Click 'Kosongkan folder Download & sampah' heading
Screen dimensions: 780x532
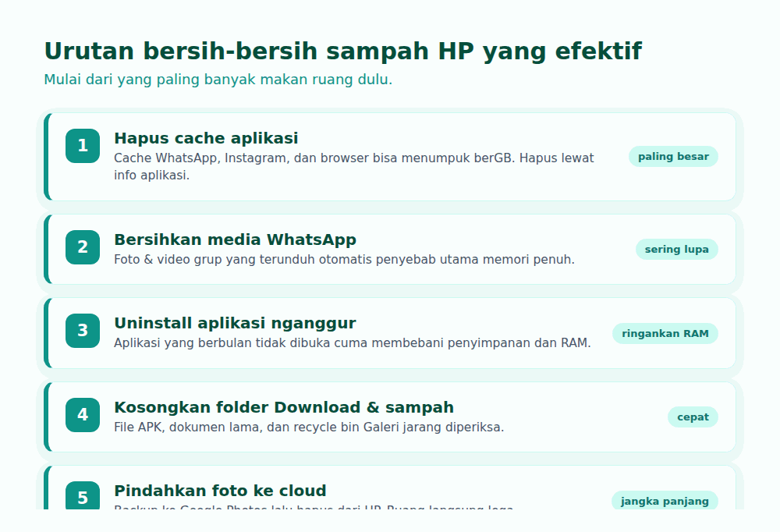pyautogui.click(x=284, y=408)
